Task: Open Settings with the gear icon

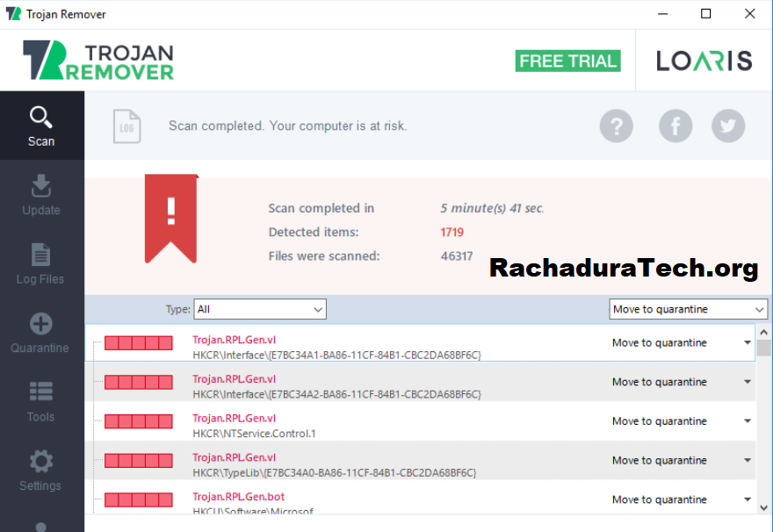Action: pyautogui.click(x=41, y=471)
